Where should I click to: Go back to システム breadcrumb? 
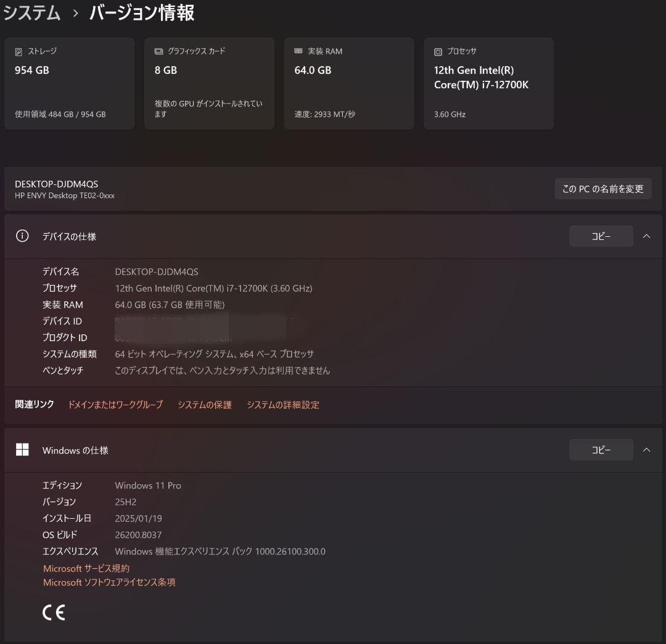coord(32,13)
